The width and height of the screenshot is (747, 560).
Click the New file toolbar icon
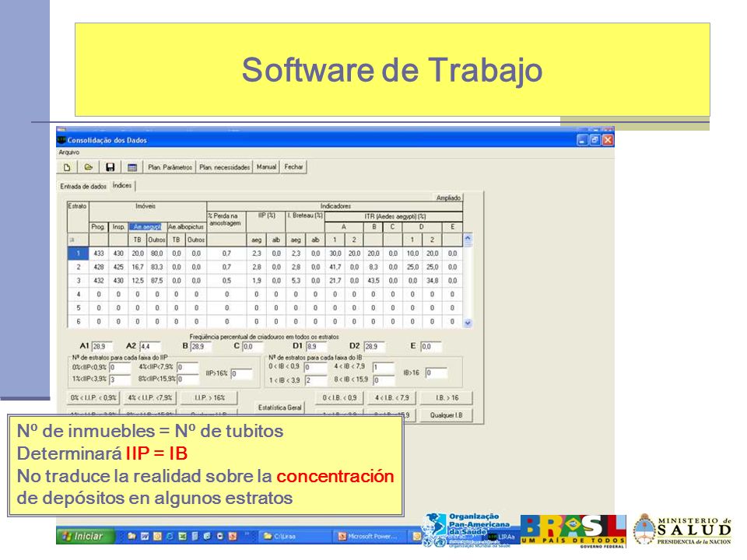(x=67, y=167)
